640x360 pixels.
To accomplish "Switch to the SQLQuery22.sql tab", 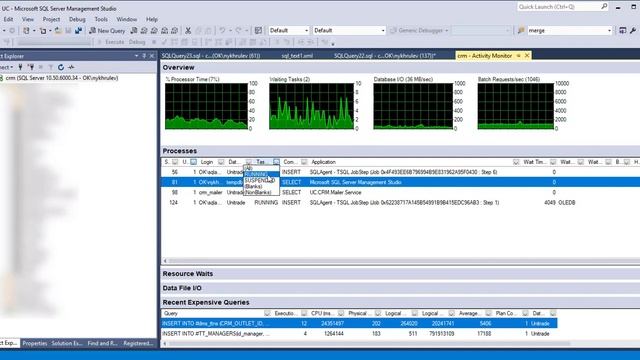I will point(385,56).
